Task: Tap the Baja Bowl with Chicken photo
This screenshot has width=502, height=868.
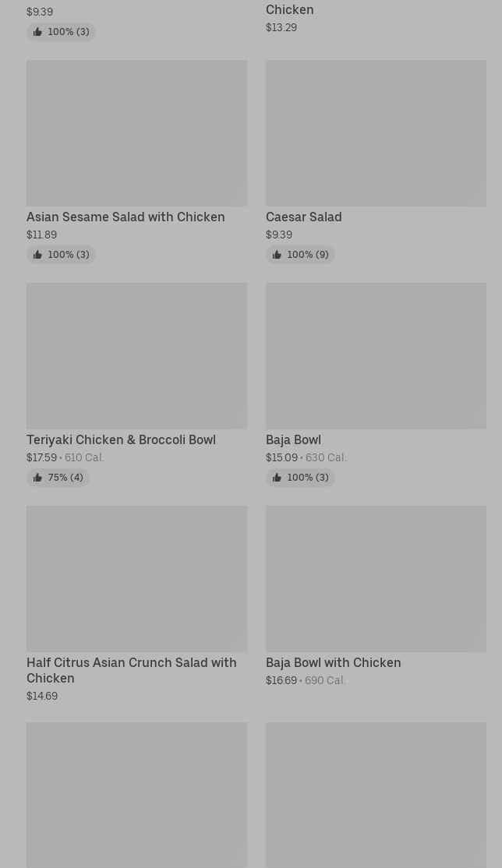Action: click(x=376, y=579)
